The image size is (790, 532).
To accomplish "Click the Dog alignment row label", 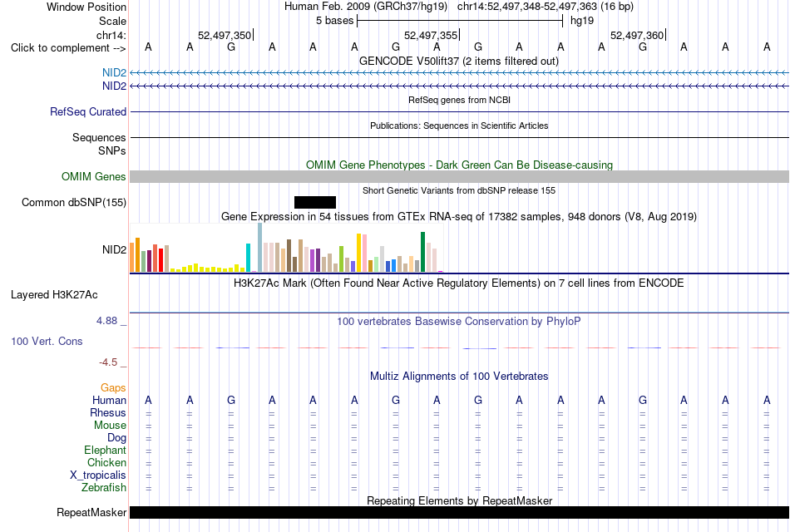I will tap(116, 438).
